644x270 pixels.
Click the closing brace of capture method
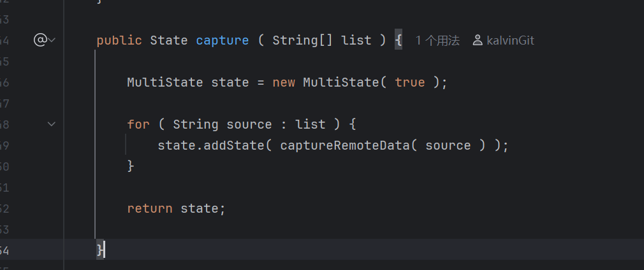100,250
